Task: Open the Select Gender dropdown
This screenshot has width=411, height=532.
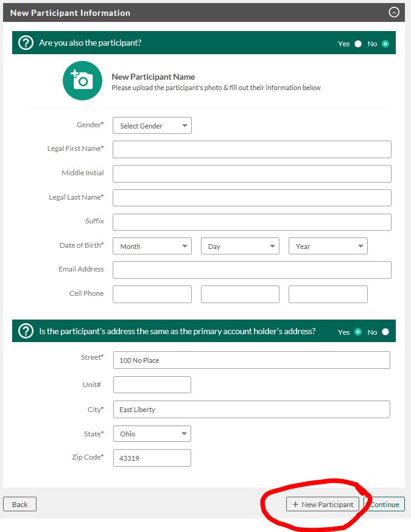Action: click(152, 125)
